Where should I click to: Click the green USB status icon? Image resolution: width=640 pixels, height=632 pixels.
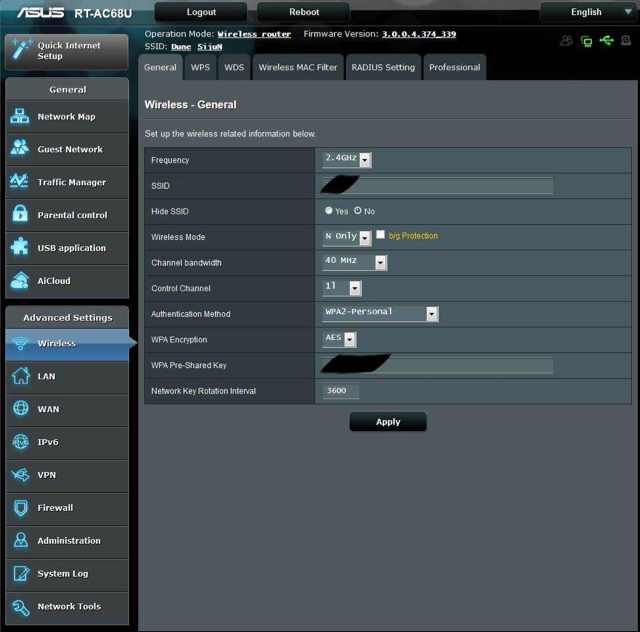coord(607,40)
